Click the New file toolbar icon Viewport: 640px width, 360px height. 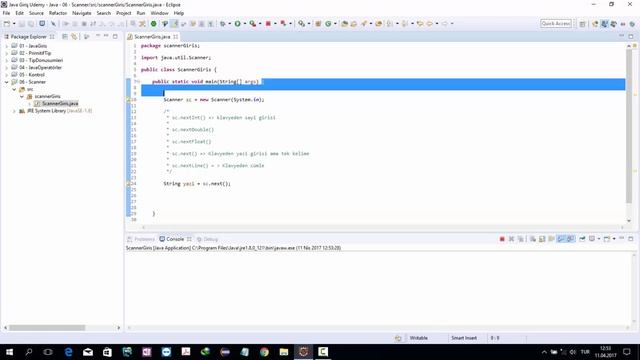(7, 24)
